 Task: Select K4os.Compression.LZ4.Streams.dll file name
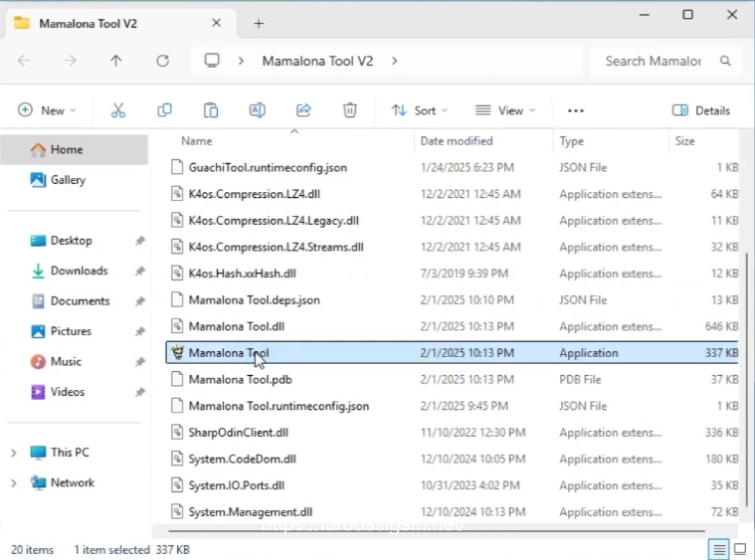click(276, 247)
